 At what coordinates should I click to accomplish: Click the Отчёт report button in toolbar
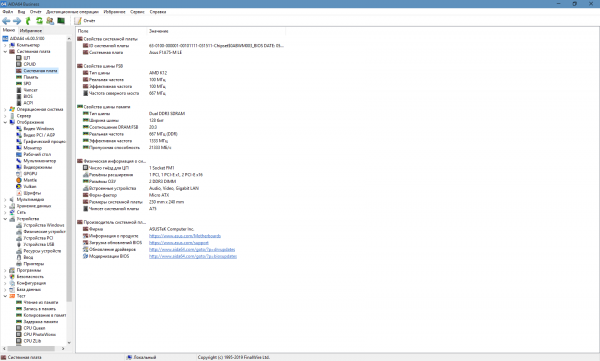pos(85,21)
